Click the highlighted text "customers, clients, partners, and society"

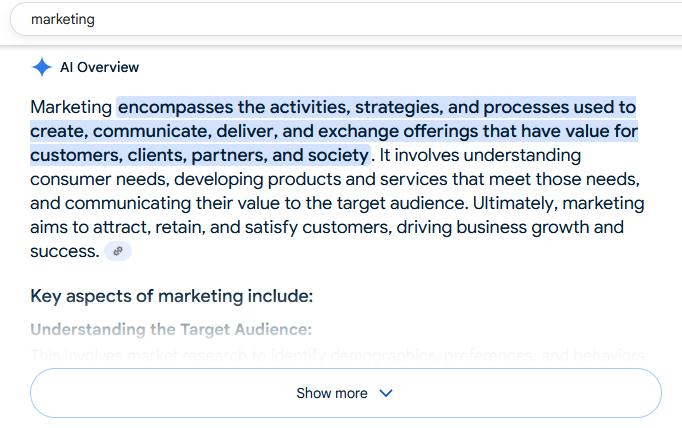pos(199,155)
